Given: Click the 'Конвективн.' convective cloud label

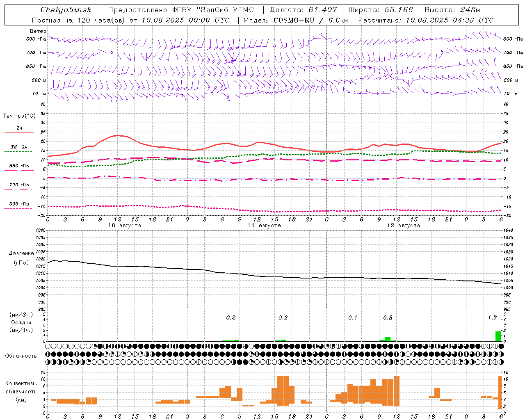Looking at the screenshot, I should pyautogui.click(x=21, y=383).
